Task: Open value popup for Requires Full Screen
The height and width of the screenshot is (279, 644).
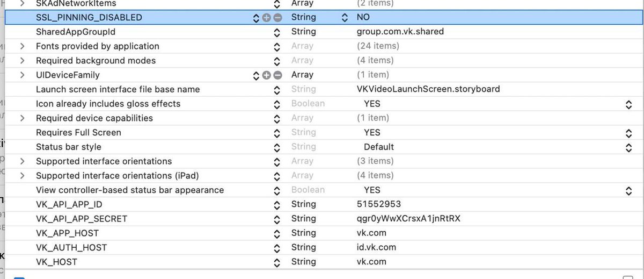Action: 628,133
